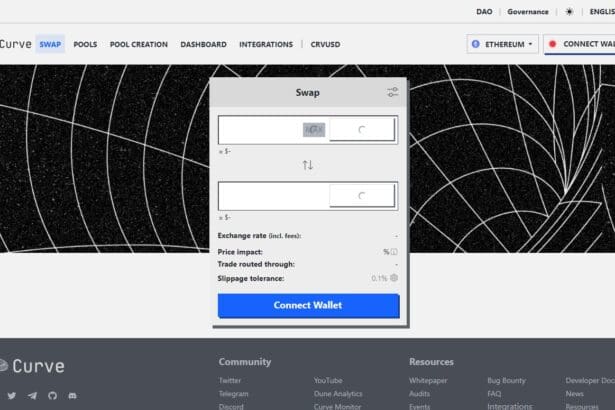Click the 0.1% slippage tolerance value
The image size is (615, 410).
click(379, 278)
